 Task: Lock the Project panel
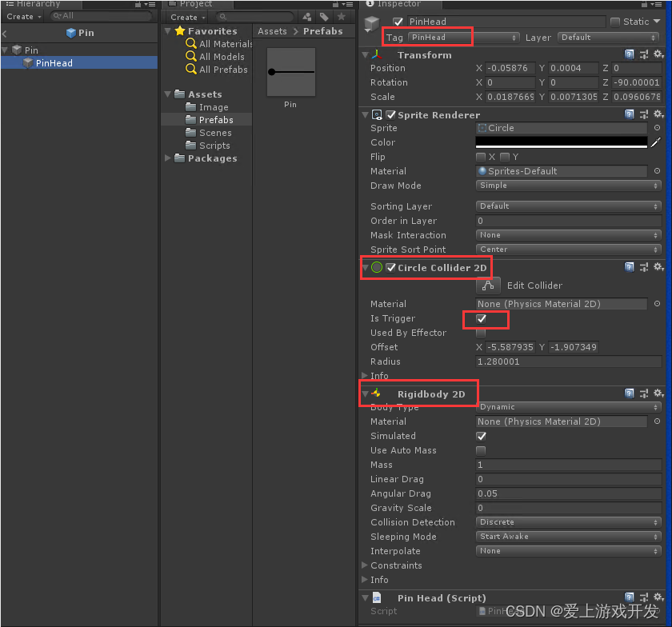335,4
